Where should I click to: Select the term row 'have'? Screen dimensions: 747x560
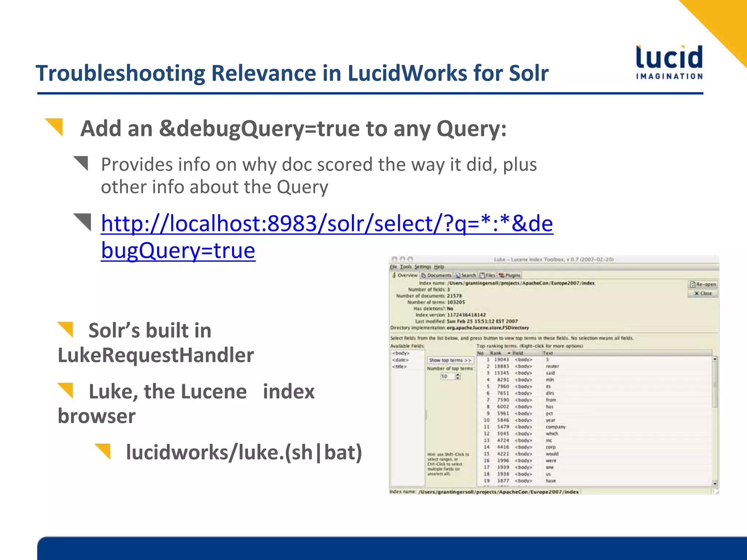(595, 481)
